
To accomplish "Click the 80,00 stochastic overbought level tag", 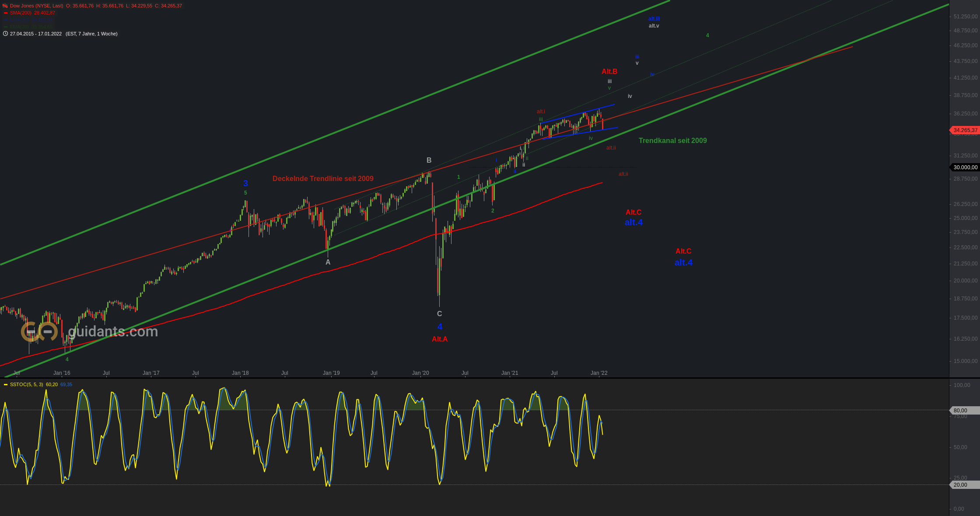I will [964, 411].
